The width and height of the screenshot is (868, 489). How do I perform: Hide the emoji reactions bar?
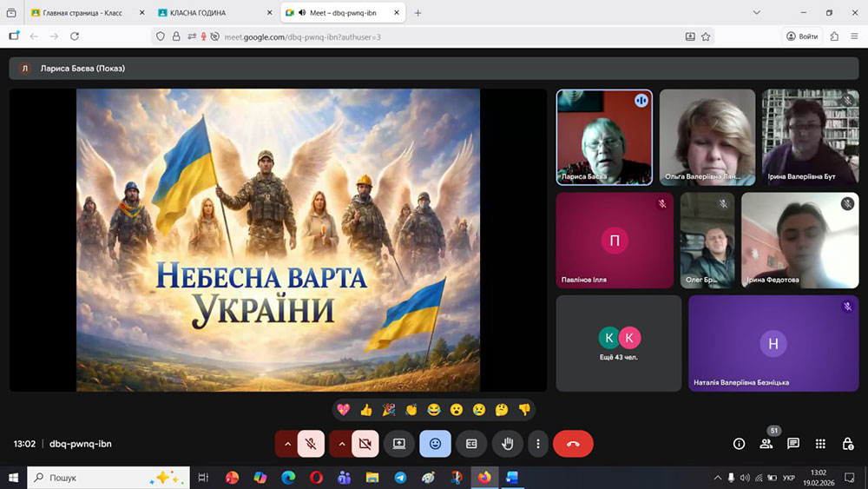point(435,444)
